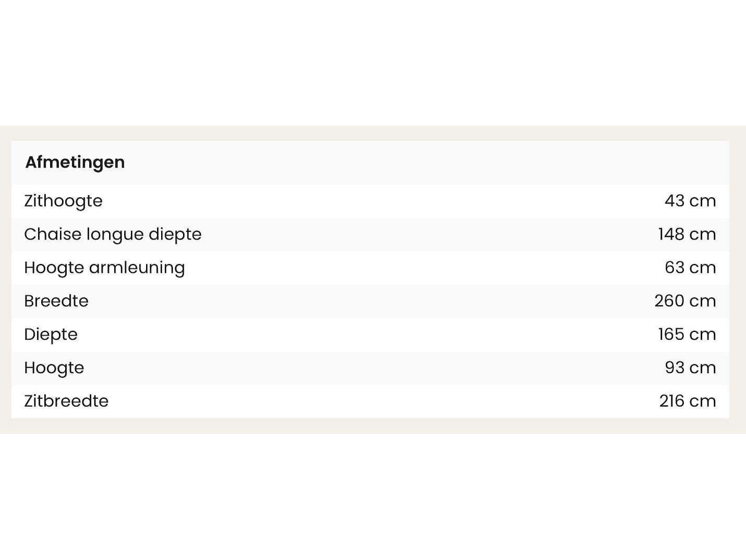This screenshot has width=746, height=560.
Task: Select the Zithoogte label
Action: coord(63,201)
